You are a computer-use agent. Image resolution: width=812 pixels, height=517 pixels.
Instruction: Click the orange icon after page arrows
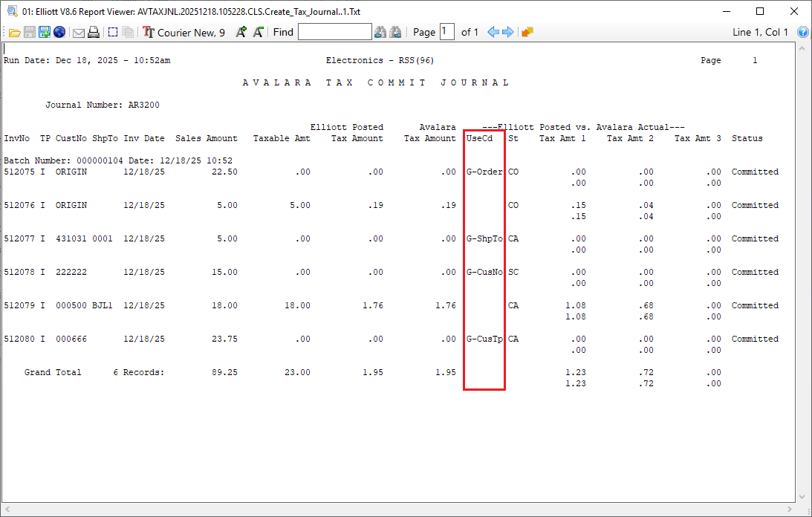pos(527,32)
